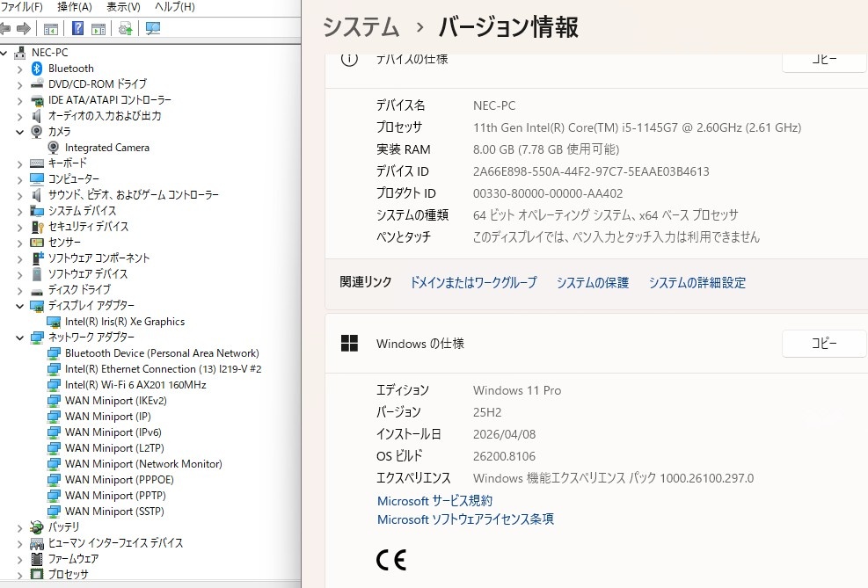
Task: Click the Forward arrow in Device Manager toolbar
Action: click(24, 28)
